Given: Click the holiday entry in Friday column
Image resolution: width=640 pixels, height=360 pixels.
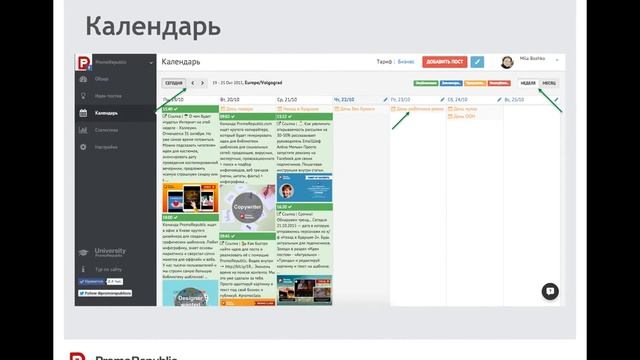Looking at the screenshot, I should pos(417,109).
